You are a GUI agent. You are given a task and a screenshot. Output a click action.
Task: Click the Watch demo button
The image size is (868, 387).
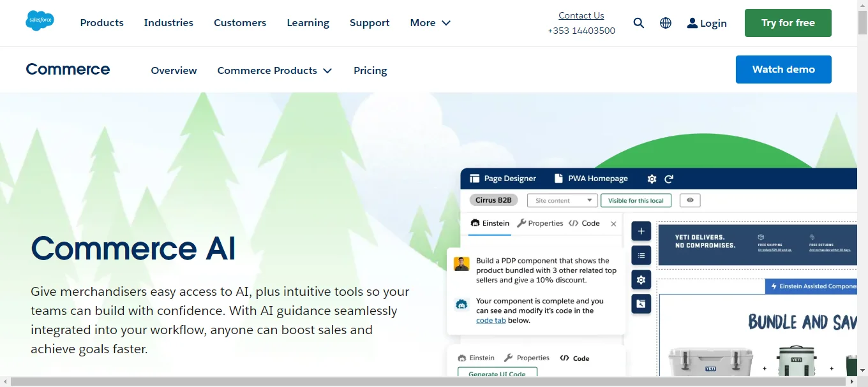click(x=784, y=69)
